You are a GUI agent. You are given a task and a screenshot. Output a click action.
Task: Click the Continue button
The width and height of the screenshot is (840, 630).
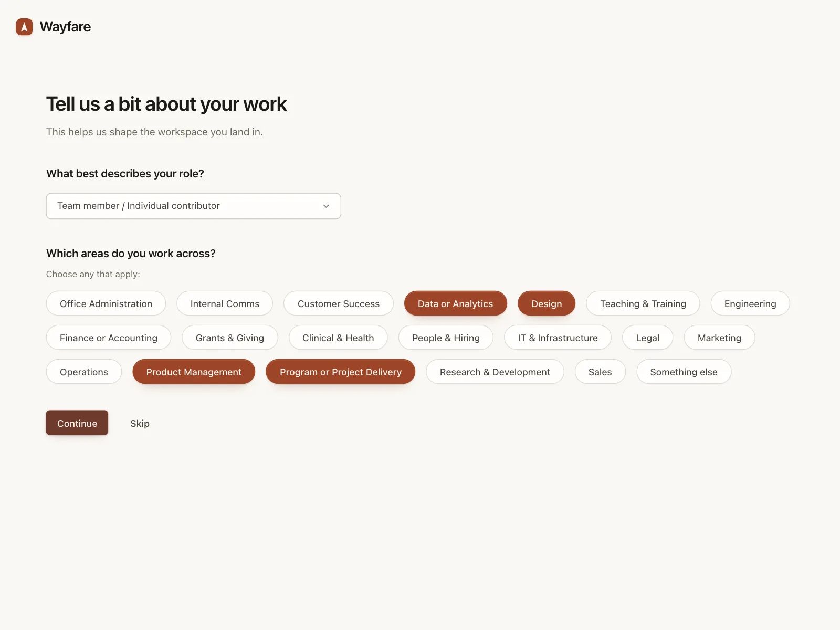77,423
